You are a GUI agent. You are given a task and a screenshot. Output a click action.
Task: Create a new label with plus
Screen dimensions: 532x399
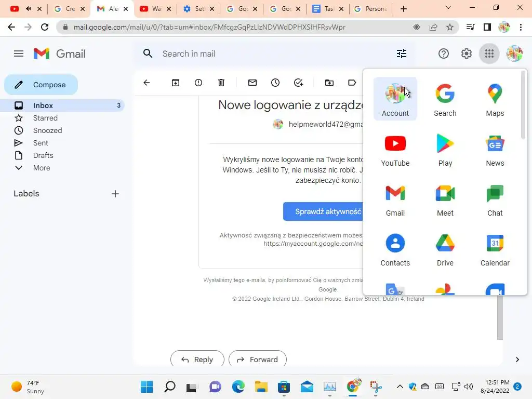pos(115,194)
